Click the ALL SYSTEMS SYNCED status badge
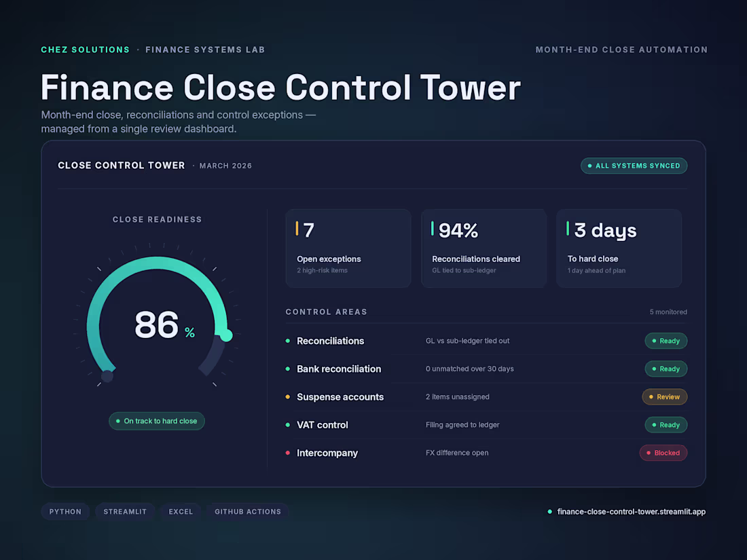The height and width of the screenshot is (560, 747). [x=634, y=166]
